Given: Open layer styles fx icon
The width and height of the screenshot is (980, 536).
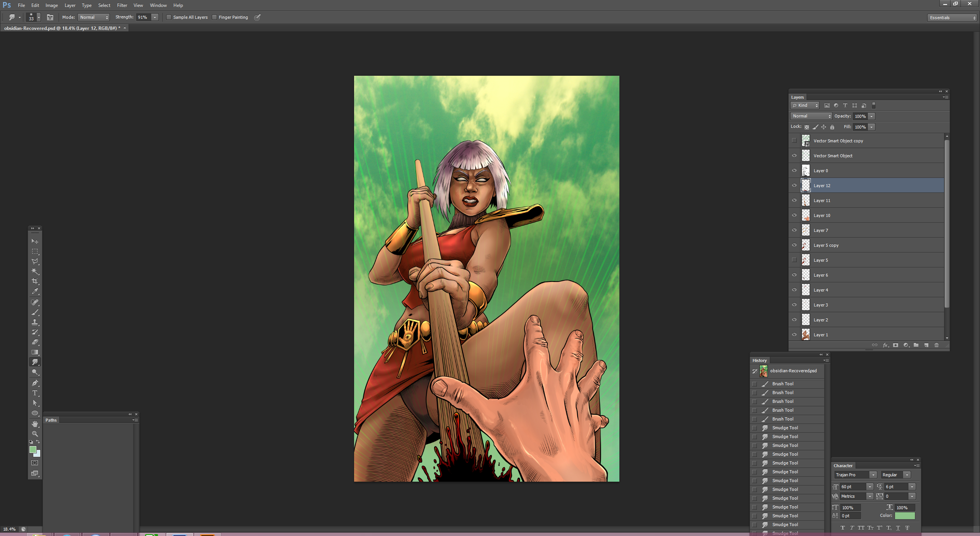Looking at the screenshot, I should tap(885, 345).
